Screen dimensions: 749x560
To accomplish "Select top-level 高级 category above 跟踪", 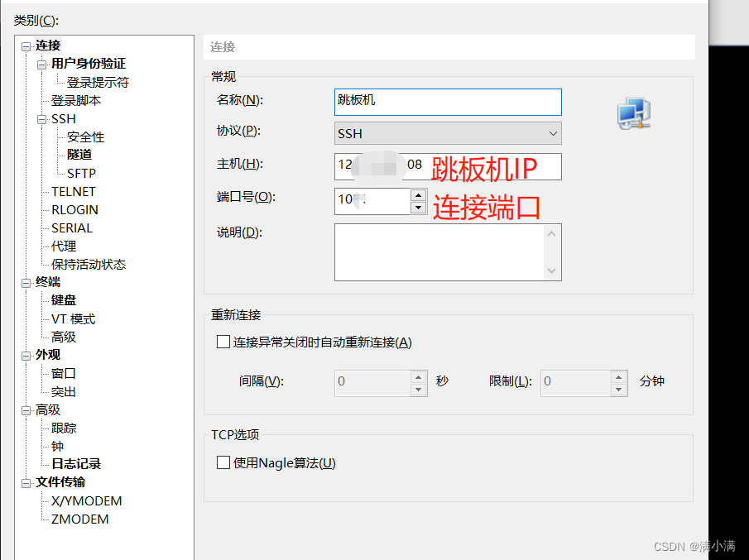I will coord(48,409).
